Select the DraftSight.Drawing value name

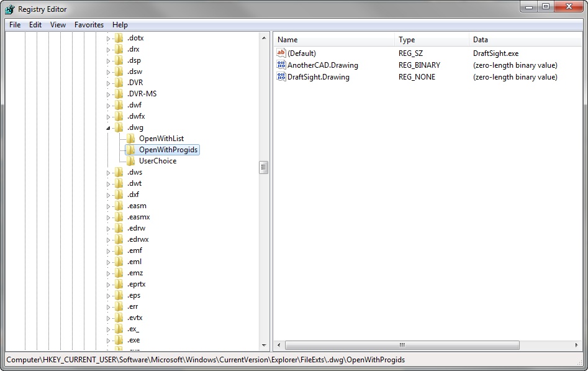319,77
